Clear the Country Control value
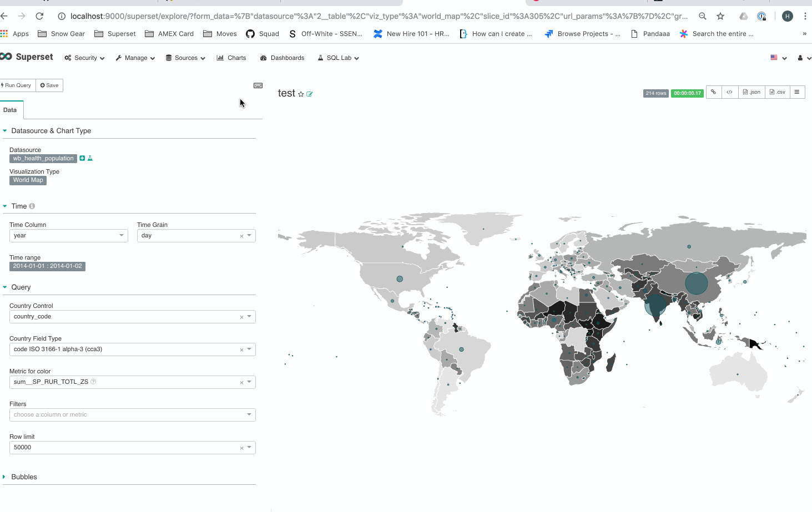 tap(241, 317)
